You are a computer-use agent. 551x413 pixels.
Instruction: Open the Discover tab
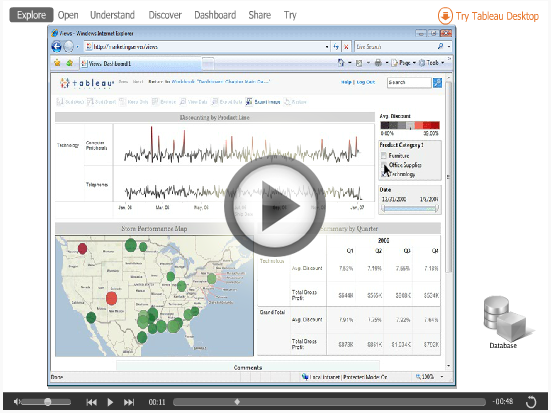pos(165,15)
